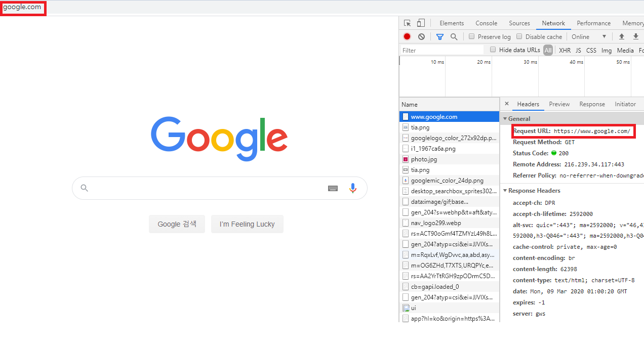Import HAR file with upload arrow
644x351 pixels.
click(x=622, y=36)
